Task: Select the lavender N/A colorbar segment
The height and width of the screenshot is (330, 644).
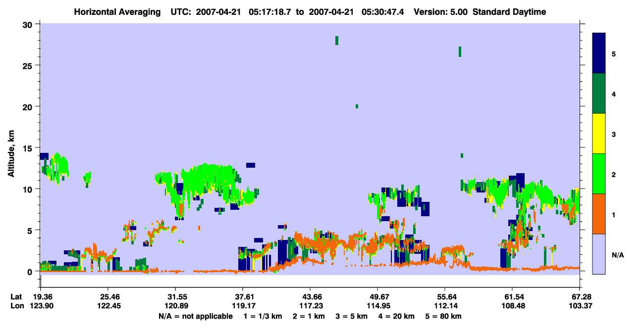Action: click(x=599, y=254)
